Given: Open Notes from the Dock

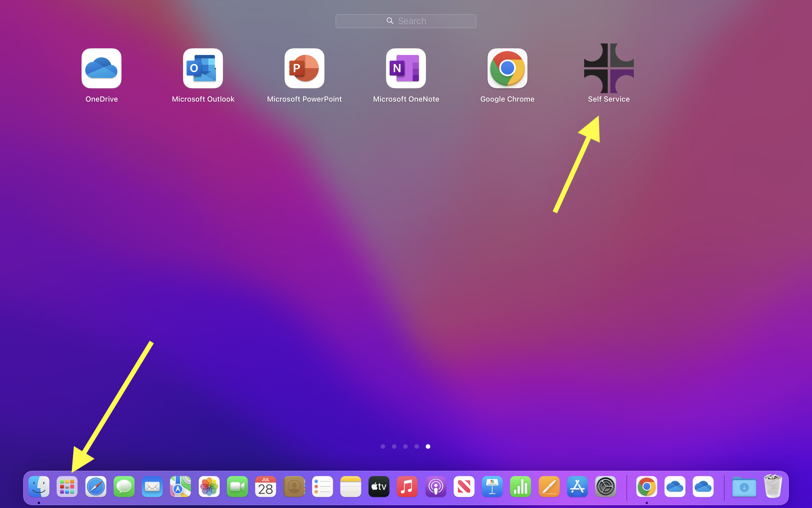Looking at the screenshot, I should 351,487.
